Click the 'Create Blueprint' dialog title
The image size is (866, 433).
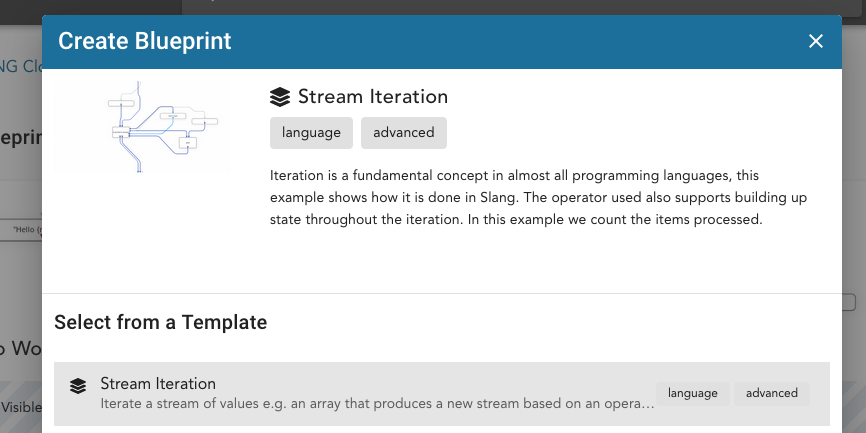pos(145,41)
